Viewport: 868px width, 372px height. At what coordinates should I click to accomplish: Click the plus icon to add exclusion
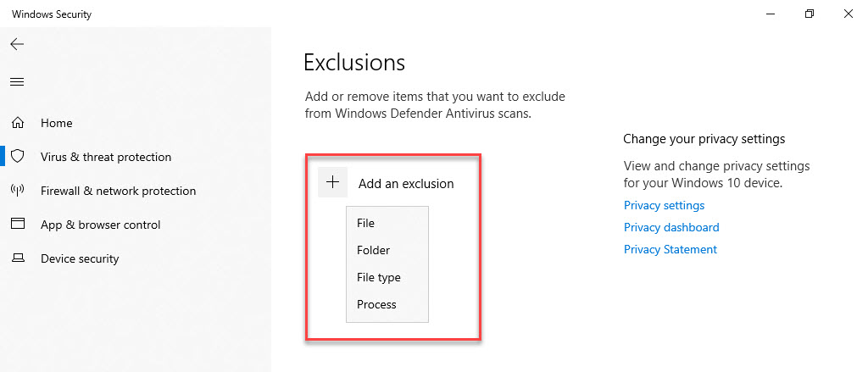tap(333, 182)
